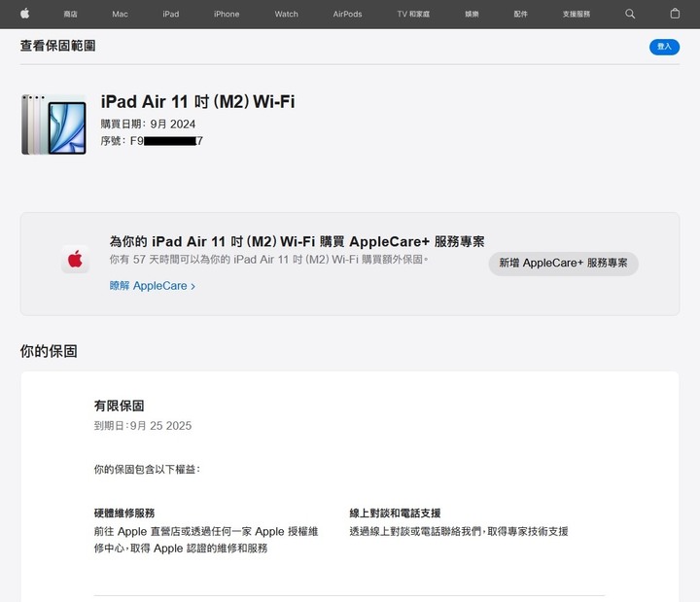Click the iPad Air product thumbnail
The height and width of the screenshot is (602, 700).
53,124
